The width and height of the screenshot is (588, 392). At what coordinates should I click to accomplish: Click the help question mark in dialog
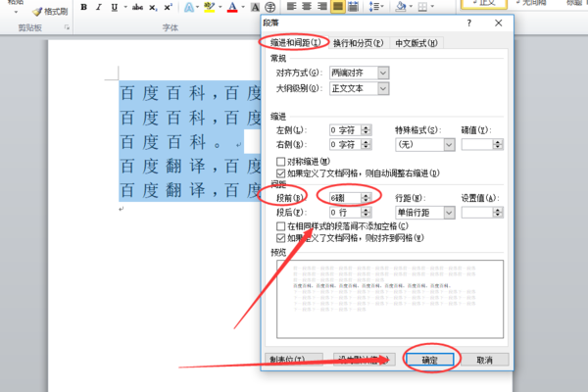coord(469,24)
